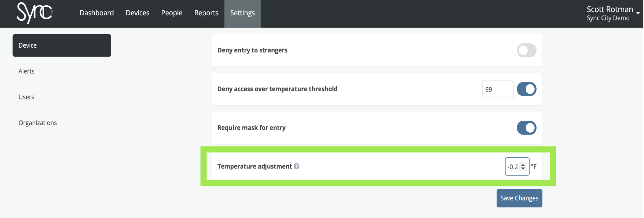Increase the temperature adjustment with up arrow
644x218 pixels.
click(x=523, y=165)
